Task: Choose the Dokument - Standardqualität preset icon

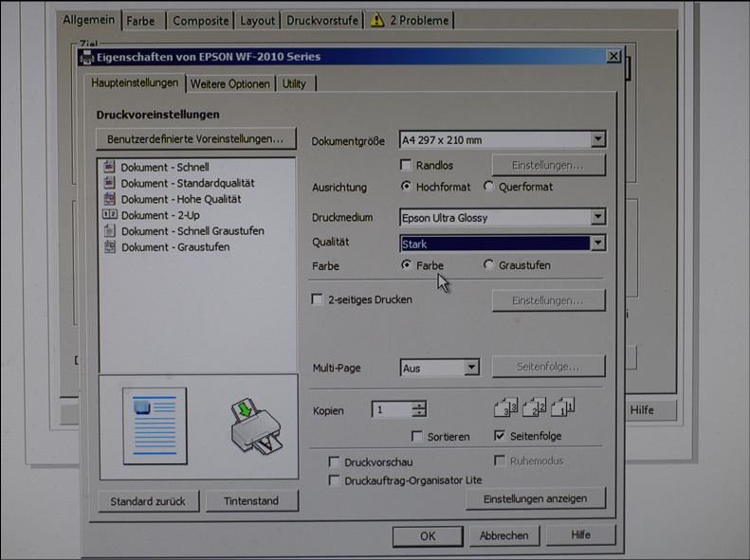Action: (x=109, y=183)
